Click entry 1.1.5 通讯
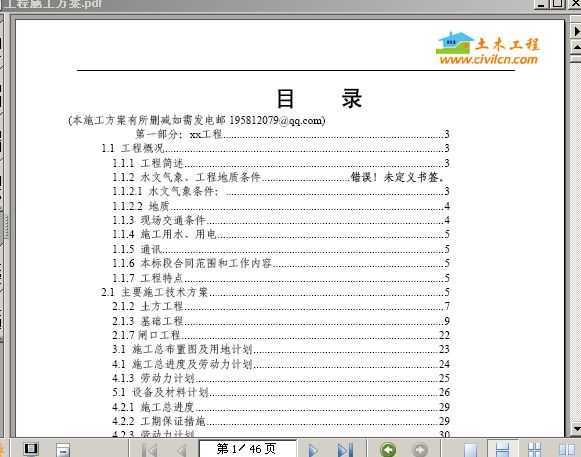Image resolution: width=581 pixels, height=457 pixels. point(281,249)
